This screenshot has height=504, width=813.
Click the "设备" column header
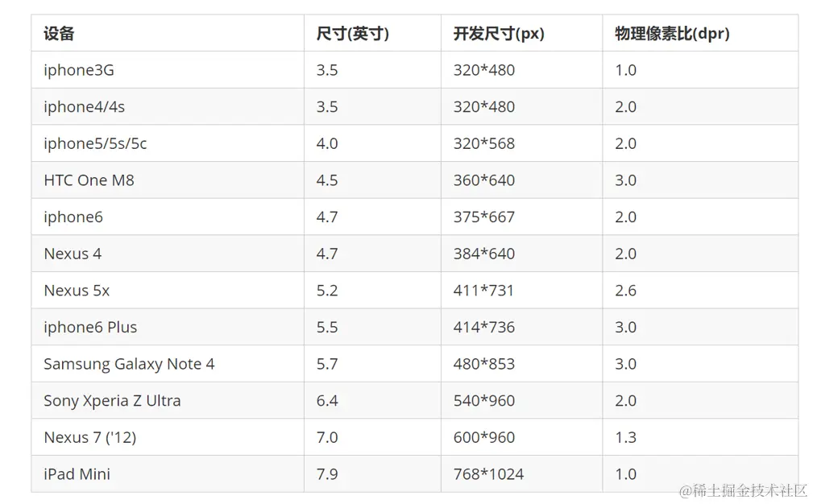168,33
